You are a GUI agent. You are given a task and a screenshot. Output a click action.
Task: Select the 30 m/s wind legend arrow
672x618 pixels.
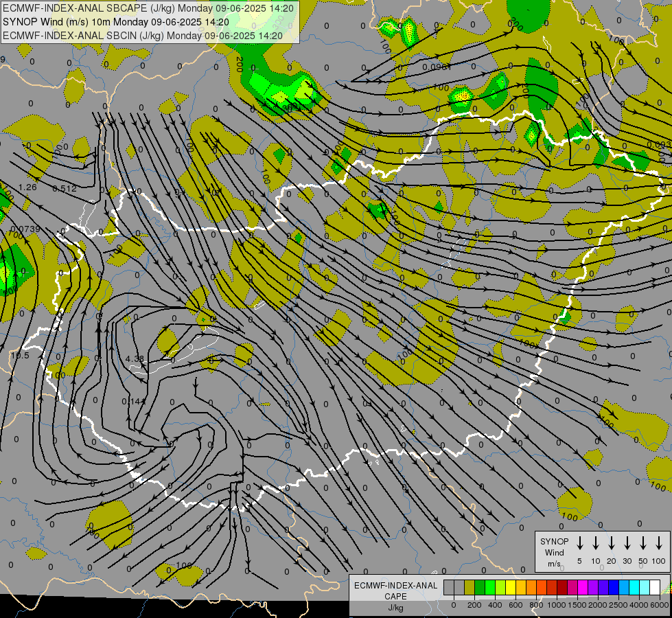point(627,543)
